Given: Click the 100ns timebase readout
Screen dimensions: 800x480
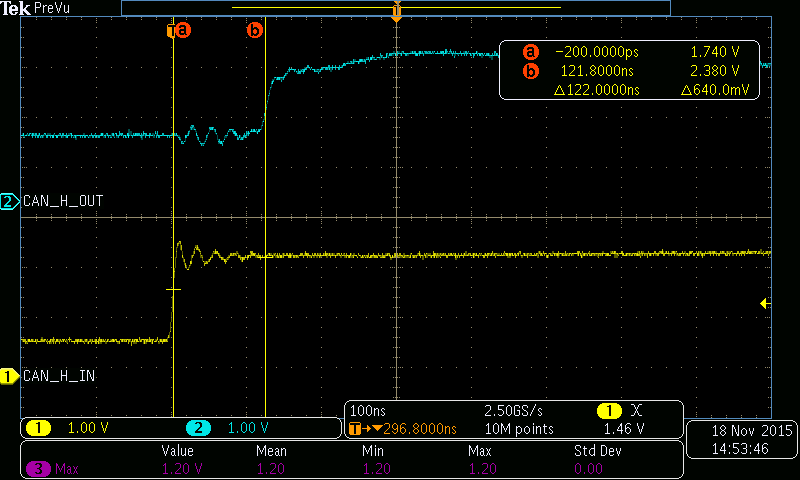Looking at the screenshot, I should pos(368,411).
